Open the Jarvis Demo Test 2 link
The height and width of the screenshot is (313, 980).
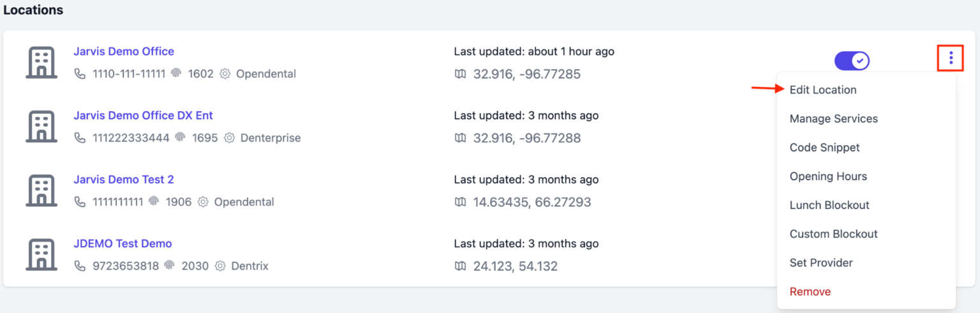[x=124, y=179]
